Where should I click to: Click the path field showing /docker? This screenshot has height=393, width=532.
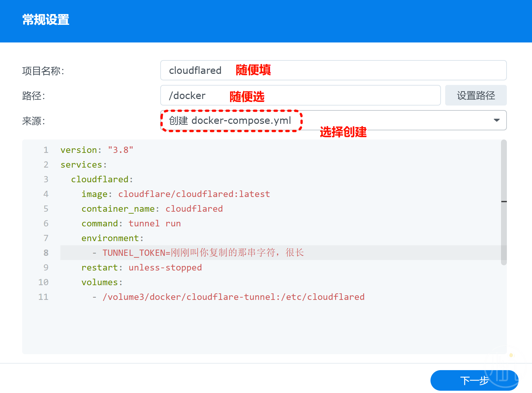click(x=300, y=95)
